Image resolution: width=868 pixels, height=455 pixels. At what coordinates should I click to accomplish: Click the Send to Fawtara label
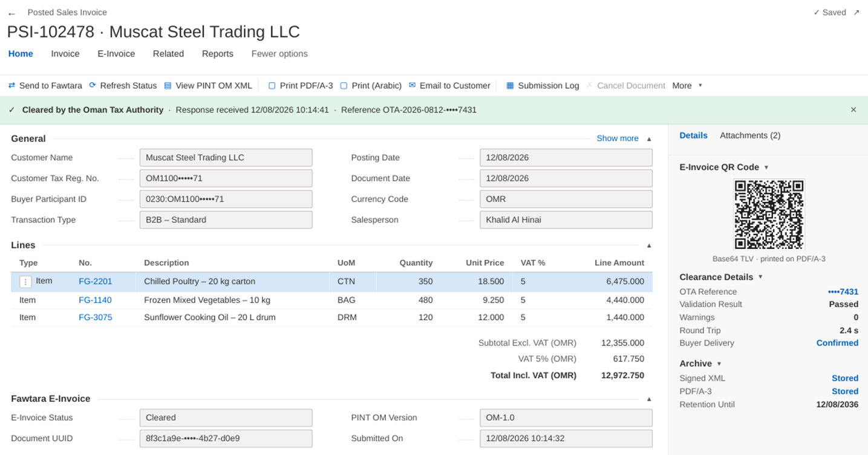51,85
